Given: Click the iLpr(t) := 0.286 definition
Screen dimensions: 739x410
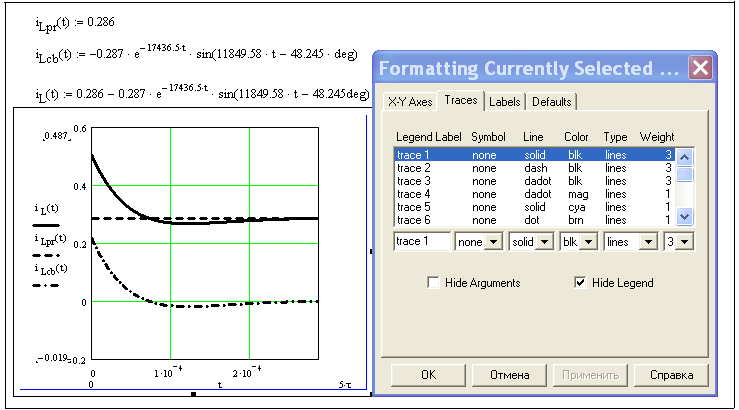Looking at the screenshot, I should pyautogui.click(x=75, y=23).
